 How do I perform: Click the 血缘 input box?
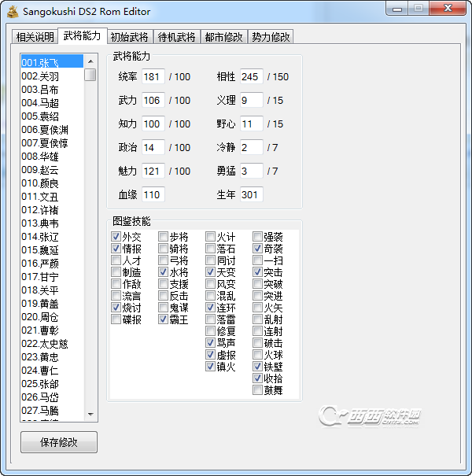pos(153,194)
